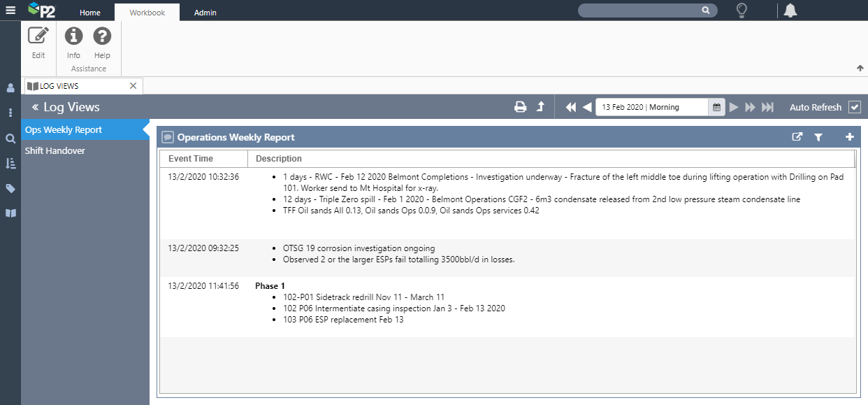
Task: Print the log view
Action: [x=520, y=107]
